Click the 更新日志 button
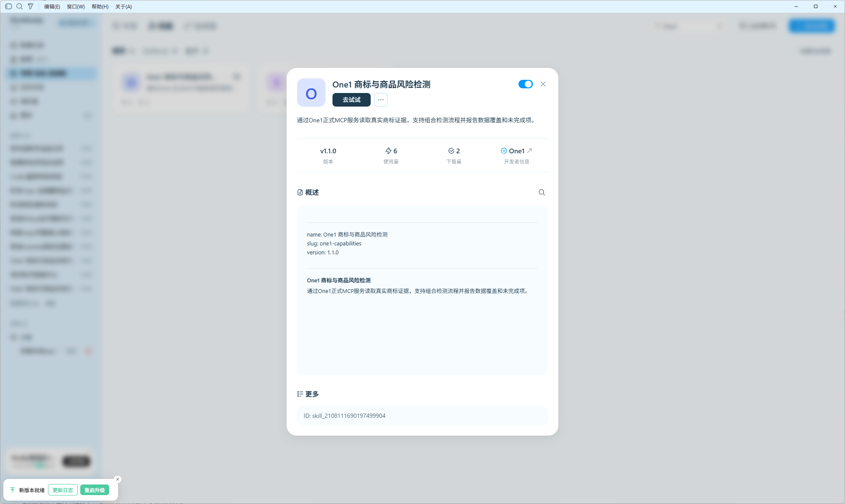The height and width of the screenshot is (504, 845). tap(63, 490)
